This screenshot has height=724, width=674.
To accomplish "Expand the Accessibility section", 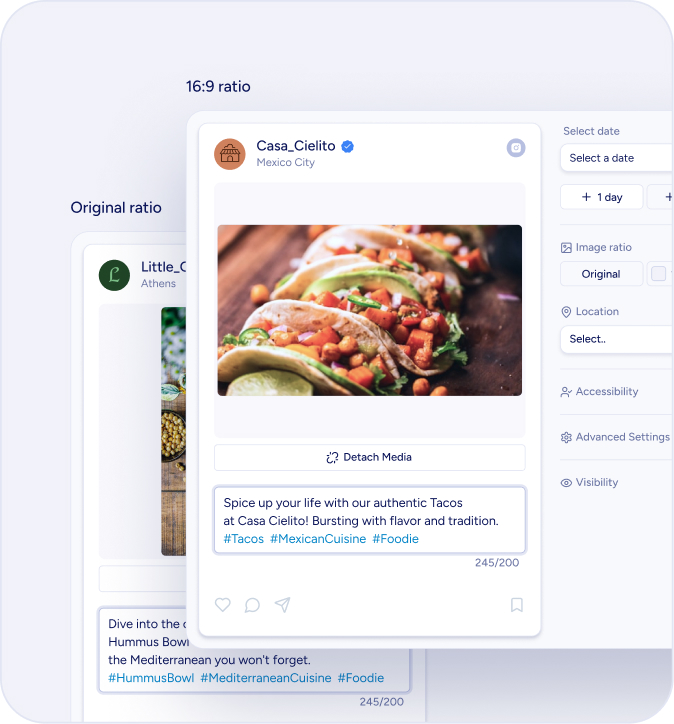I will 599,392.
